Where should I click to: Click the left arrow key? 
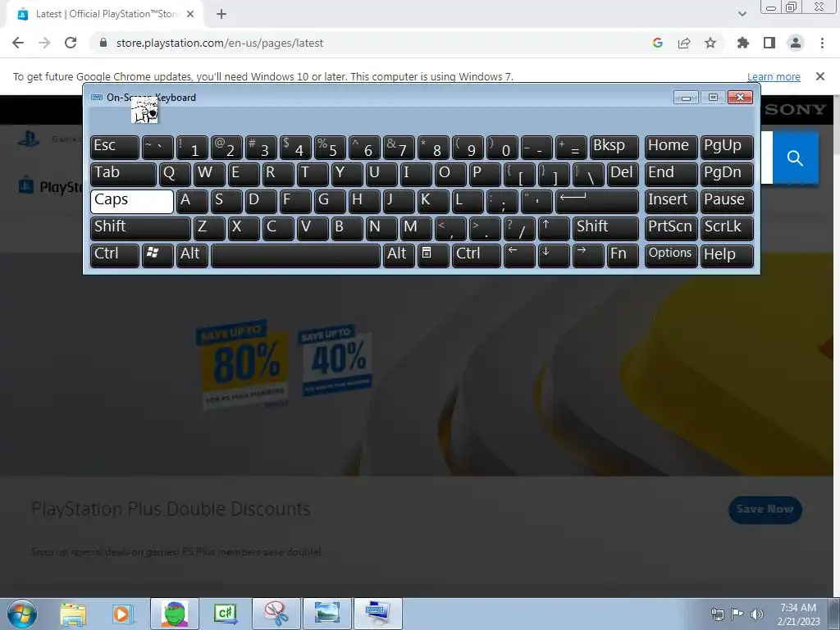click(519, 255)
